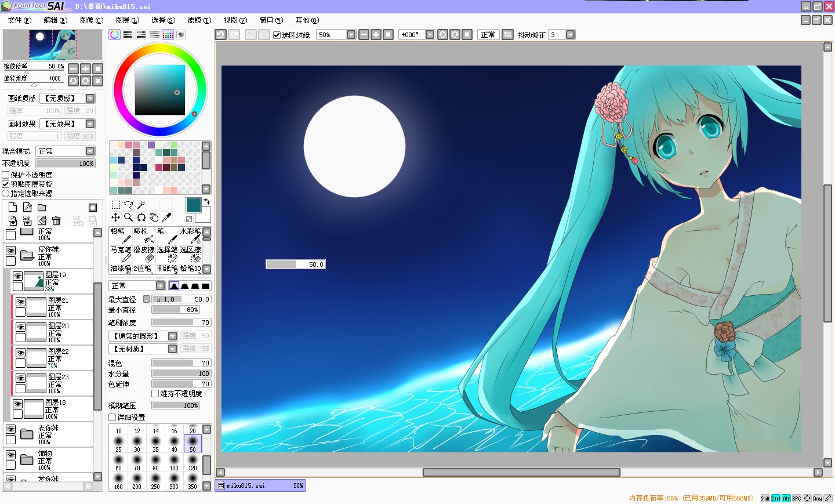Select the lasso selection tool

[x=129, y=205]
